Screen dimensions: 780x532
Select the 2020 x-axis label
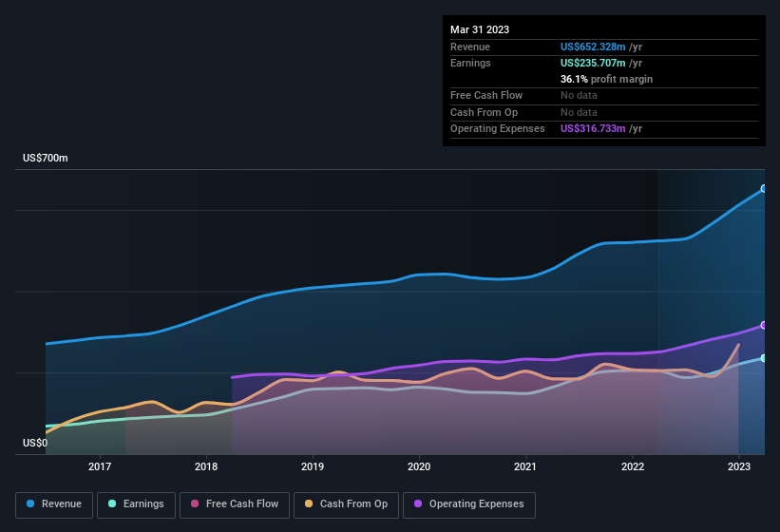419,466
